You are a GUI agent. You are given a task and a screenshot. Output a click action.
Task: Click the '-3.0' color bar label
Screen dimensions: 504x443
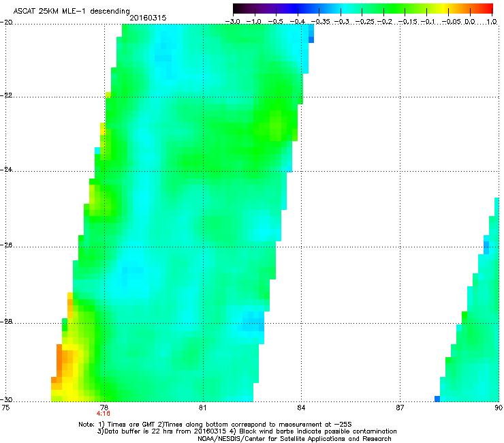(232, 22)
